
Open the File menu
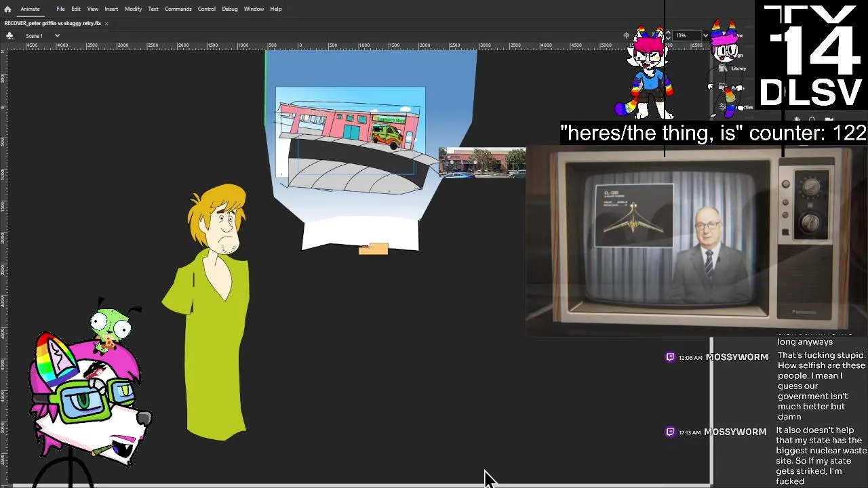tap(60, 9)
